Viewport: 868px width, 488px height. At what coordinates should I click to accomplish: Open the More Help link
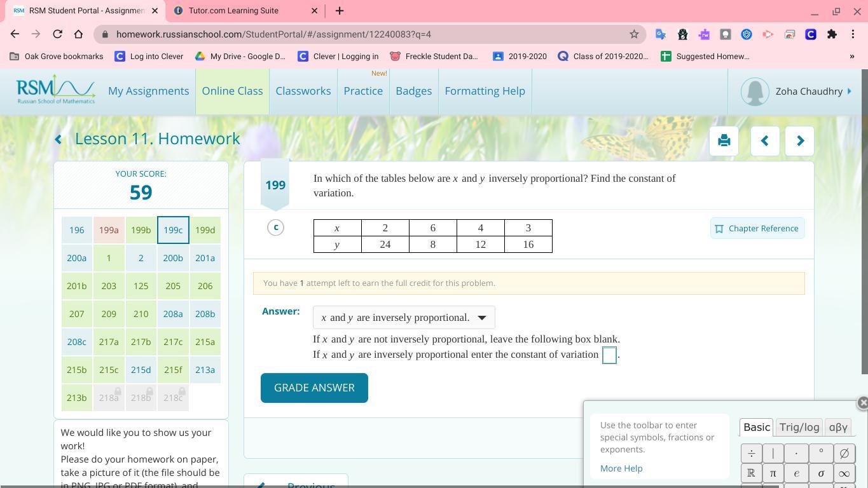point(621,469)
